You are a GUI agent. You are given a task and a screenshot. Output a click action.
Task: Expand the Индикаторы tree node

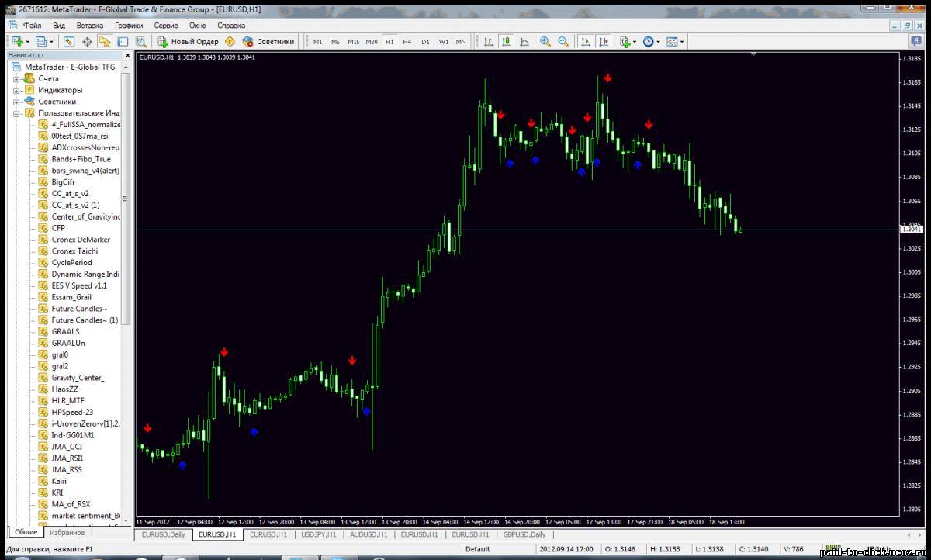16,90
